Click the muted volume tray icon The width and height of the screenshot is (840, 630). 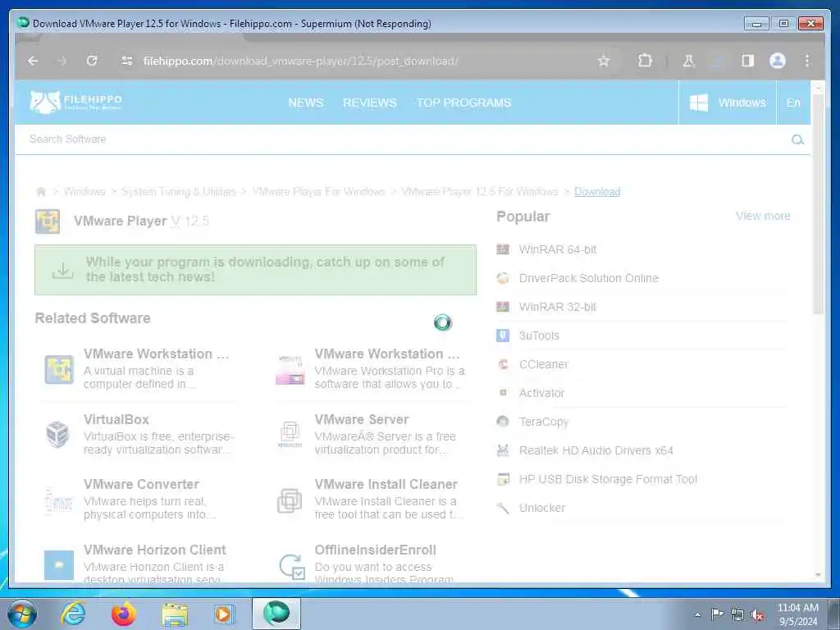click(x=757, y=615)
